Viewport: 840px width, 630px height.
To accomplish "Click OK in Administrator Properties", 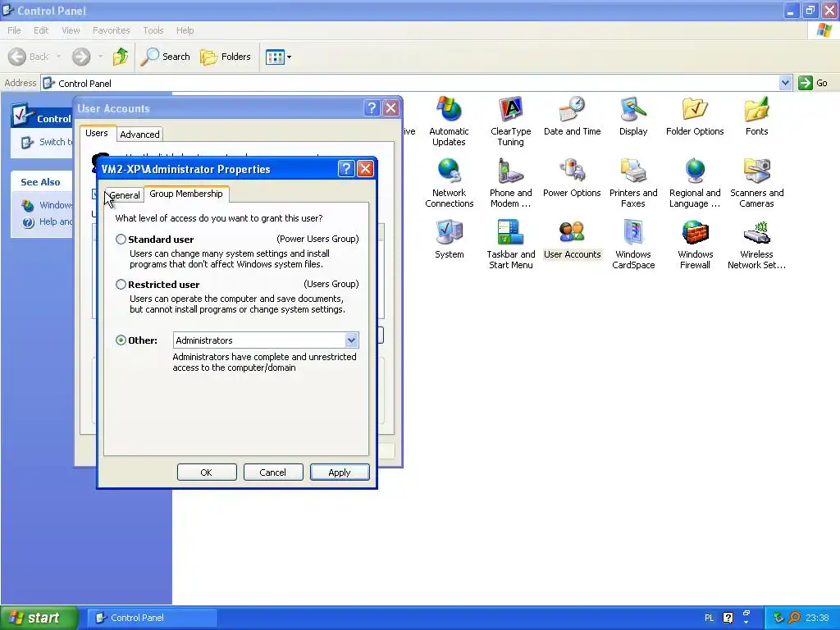I will tap(207, 472).
